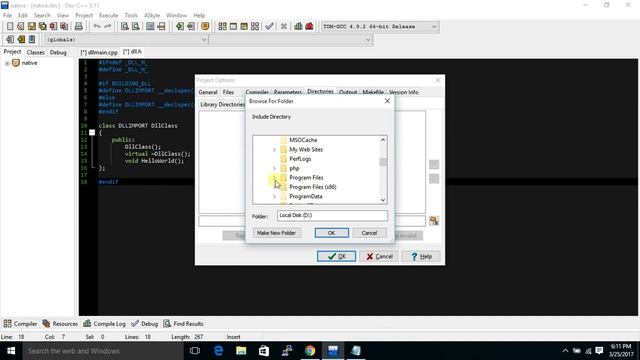
Task: Click the Compile and Run toolbar icon
Action: click(244, 27)
